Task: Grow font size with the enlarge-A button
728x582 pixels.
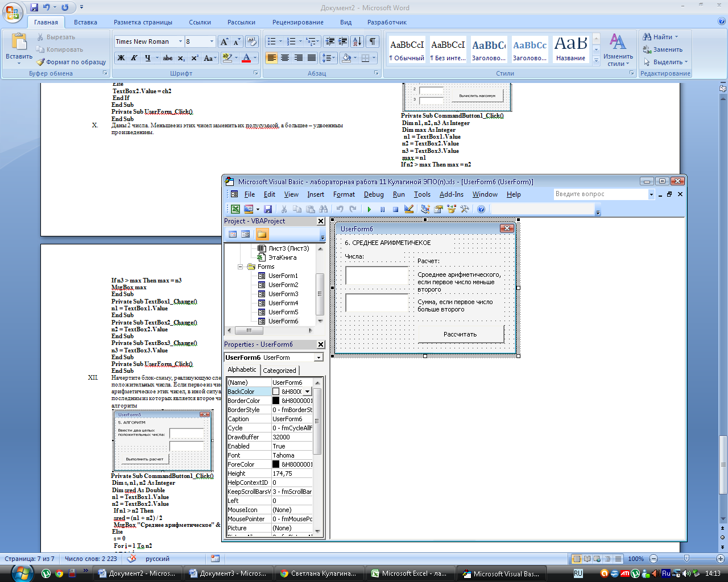Action: pos(224,41)
